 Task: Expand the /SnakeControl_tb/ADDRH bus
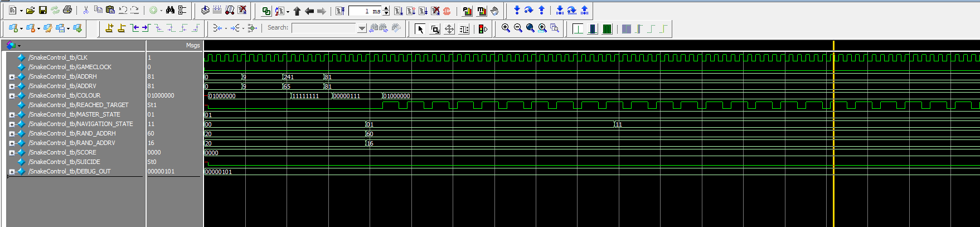(12, 77)
